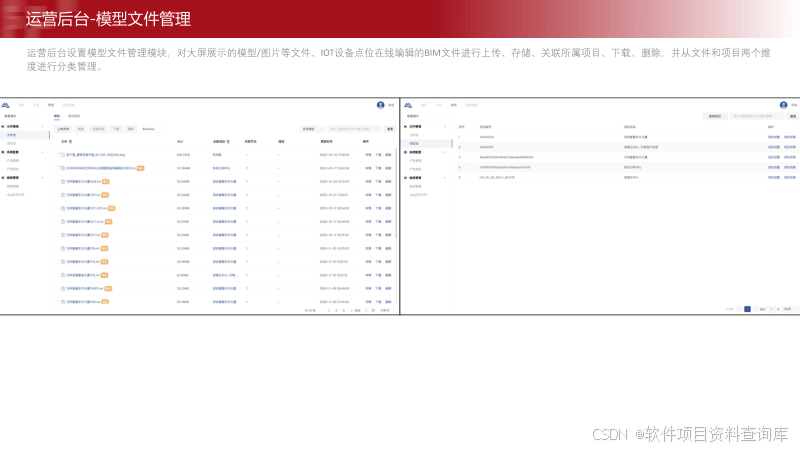Click the search input field in right screenshot
Image resolution: width=800 pixels, height=450 pixels.
[757, 116]
